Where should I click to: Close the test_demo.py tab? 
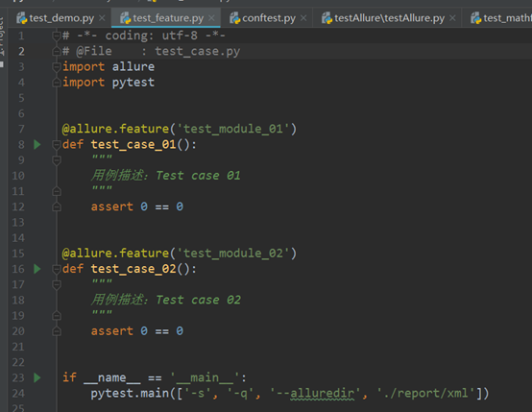tap(102, 18)
